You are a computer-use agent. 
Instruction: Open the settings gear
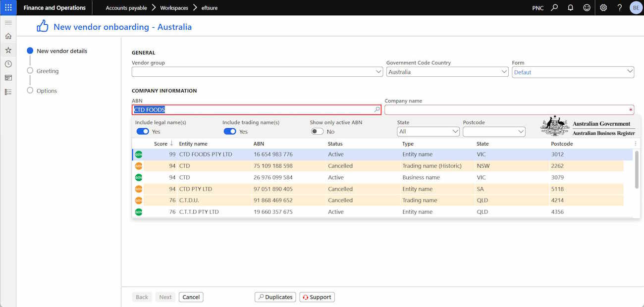(x=603, y=8)
